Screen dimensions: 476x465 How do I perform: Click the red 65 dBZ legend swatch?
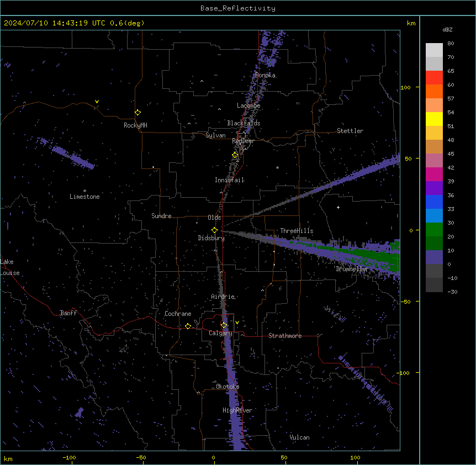tap(434, 78)
